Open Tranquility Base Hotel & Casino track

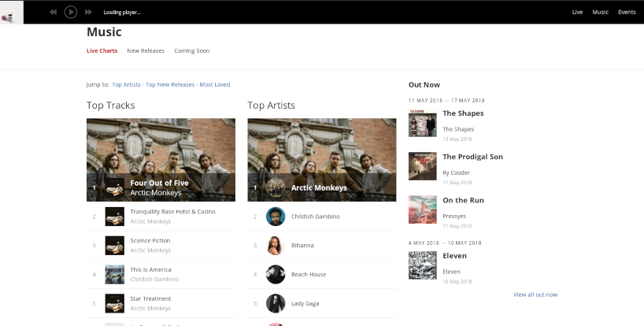tap(172, 212)
